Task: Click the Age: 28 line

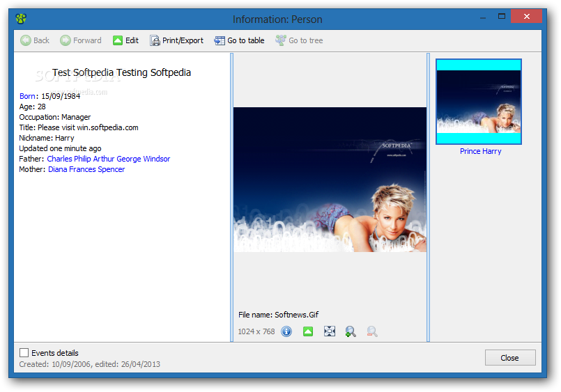Action: click(x=32, y=107)
